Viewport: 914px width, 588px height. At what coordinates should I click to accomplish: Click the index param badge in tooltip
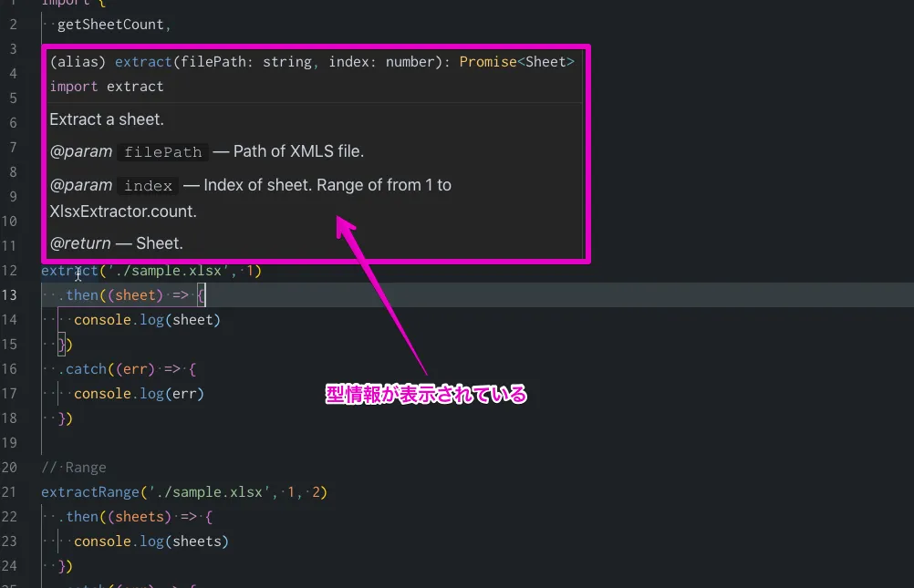click(148, 186)
